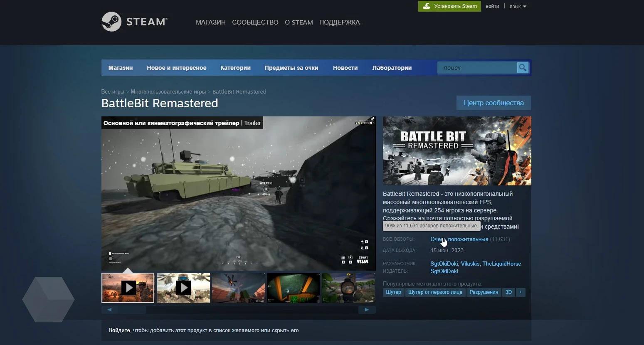Screen dimensions: 644x345
Task: Switch to the Новости section
Action: [x=345, y=67]
